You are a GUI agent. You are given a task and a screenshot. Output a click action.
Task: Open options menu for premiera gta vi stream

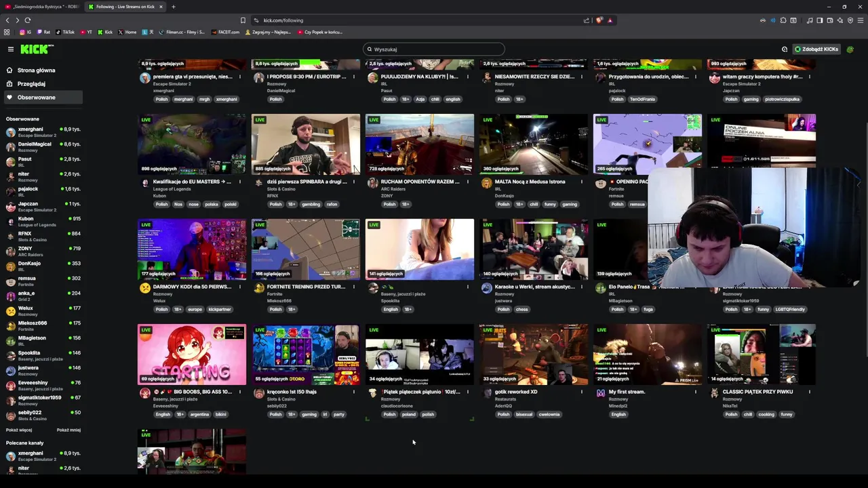(x=239, y=77)
